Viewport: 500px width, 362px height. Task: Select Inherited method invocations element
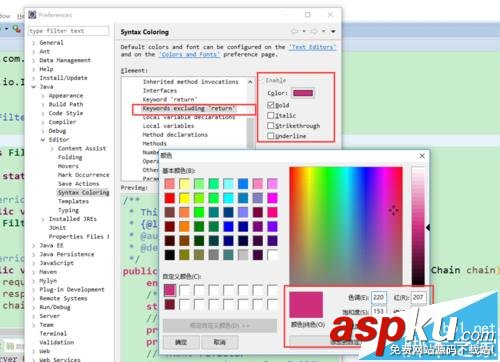pos(191,82)
